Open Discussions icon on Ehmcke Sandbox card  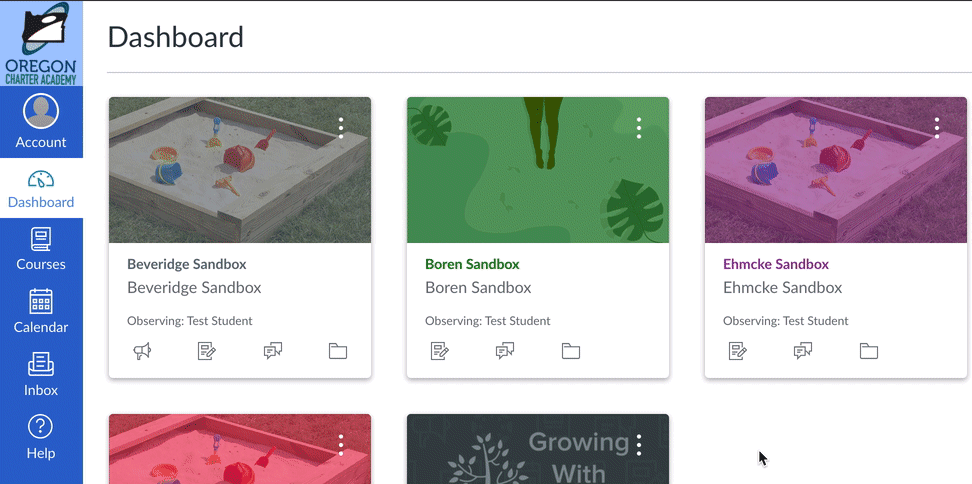[x=803, y=351]
